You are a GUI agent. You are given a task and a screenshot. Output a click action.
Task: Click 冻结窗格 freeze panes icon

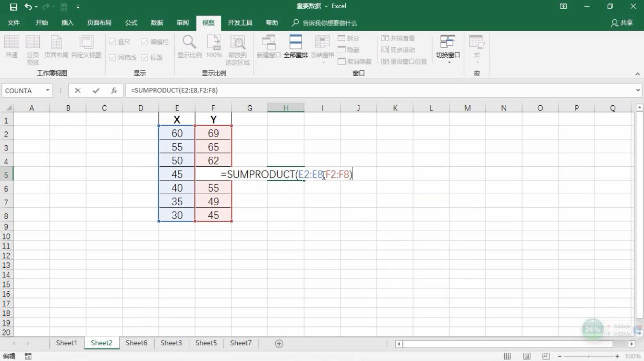(x=322, y=50)
